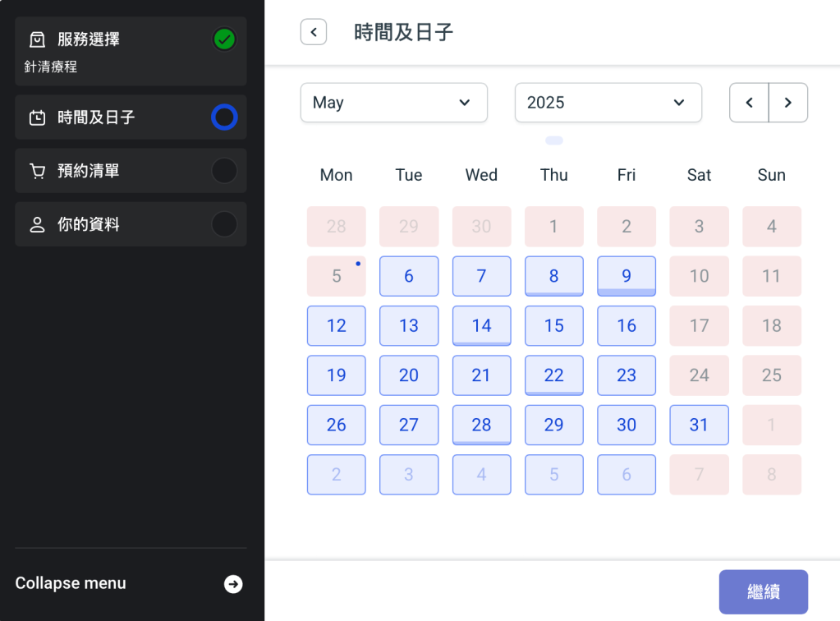The image size is (840, 621).
Task: Click the shopping bag icon for 服務選擇
Action: coord(37,39)
